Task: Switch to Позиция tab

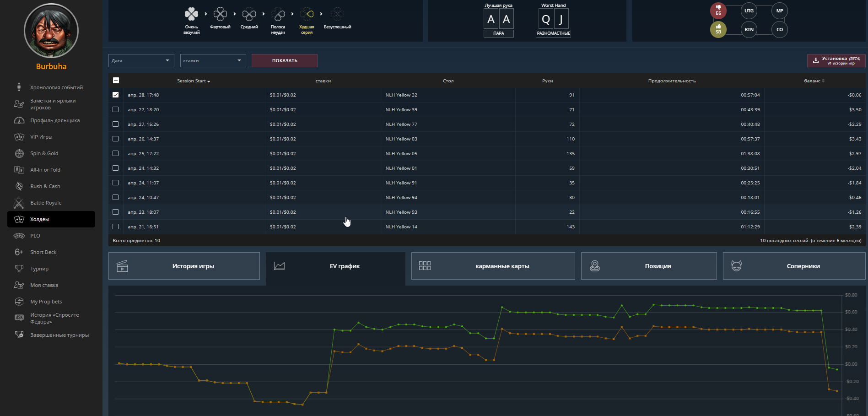Action: [649, 266]
